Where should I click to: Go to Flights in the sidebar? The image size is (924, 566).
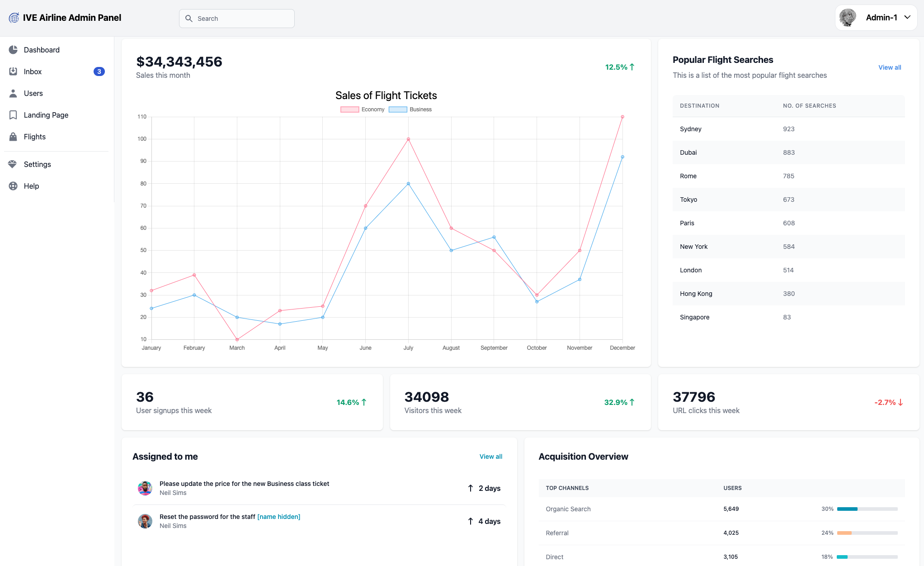tap(35, 137)
